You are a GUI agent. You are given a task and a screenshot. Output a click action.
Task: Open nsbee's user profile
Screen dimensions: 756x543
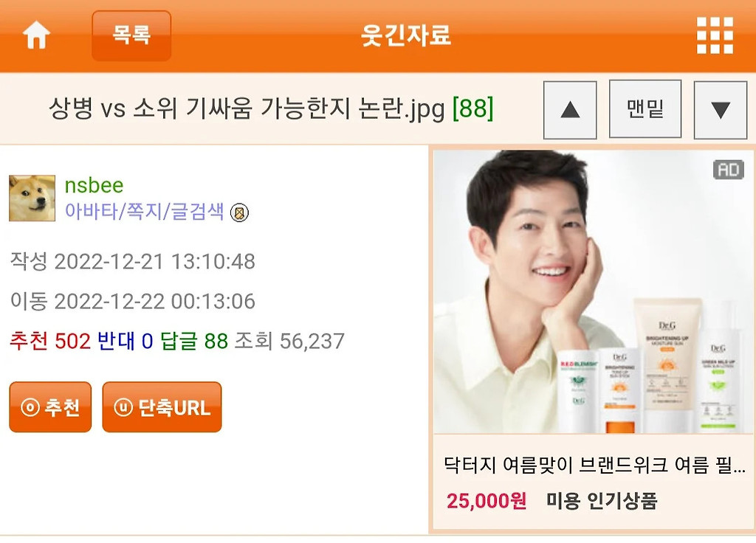94,185
